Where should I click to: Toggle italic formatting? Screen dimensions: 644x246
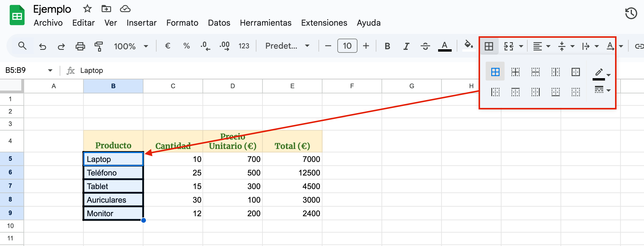click(406, 46)
